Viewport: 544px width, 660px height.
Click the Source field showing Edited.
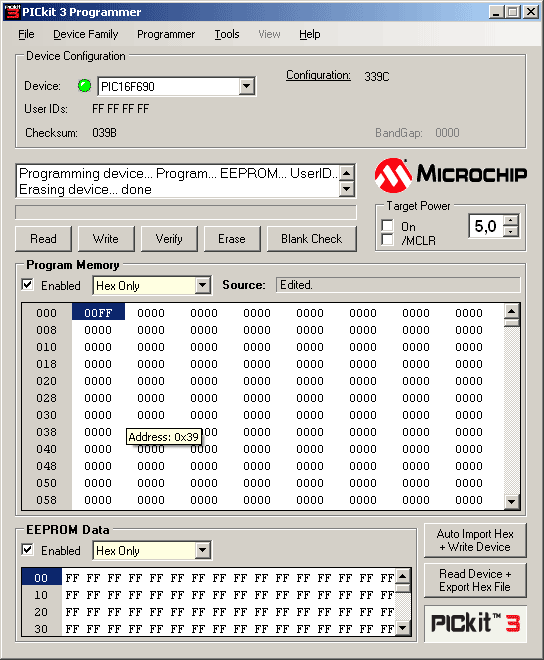tap(398, 285)
